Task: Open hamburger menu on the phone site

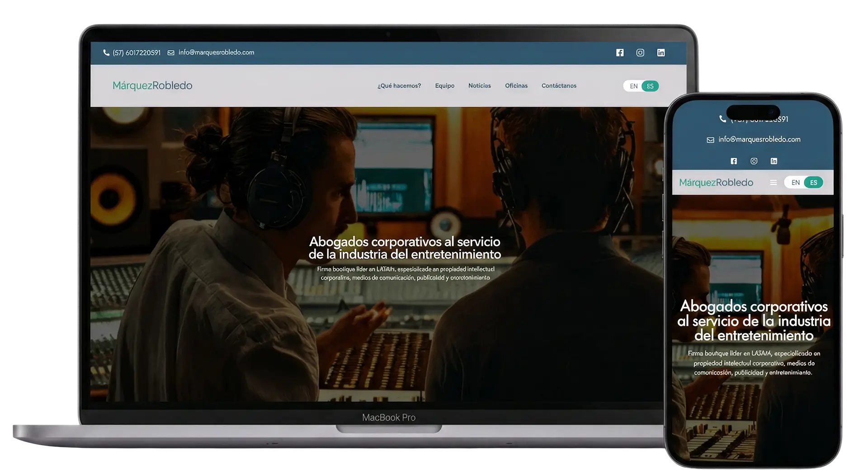Action: coord(774,182)
